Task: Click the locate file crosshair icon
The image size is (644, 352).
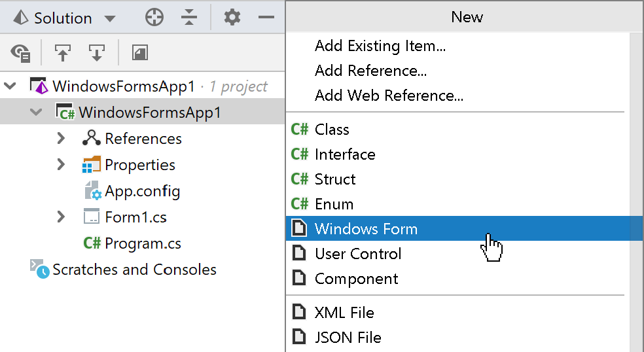Action: (154, 18)
